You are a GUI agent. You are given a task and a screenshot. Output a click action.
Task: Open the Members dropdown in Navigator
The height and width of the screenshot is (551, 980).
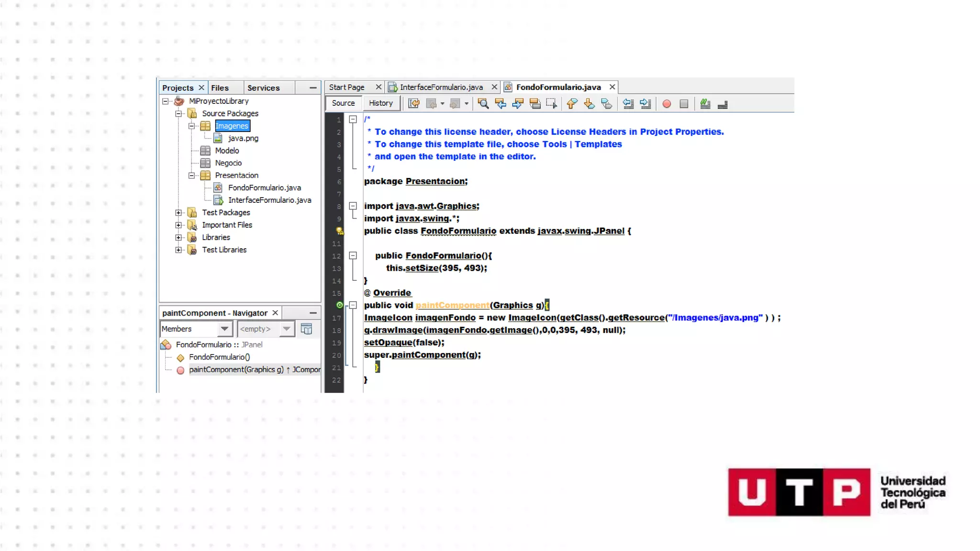224,329
